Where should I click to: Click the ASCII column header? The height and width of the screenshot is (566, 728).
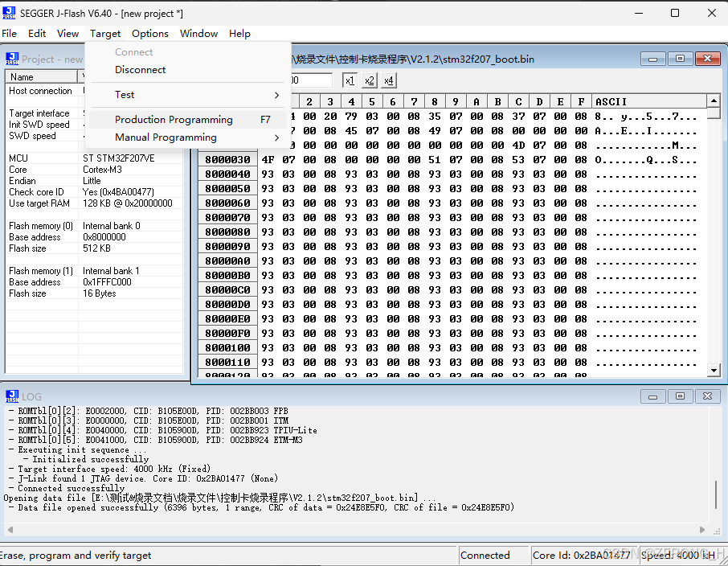(x=648, y=101)
